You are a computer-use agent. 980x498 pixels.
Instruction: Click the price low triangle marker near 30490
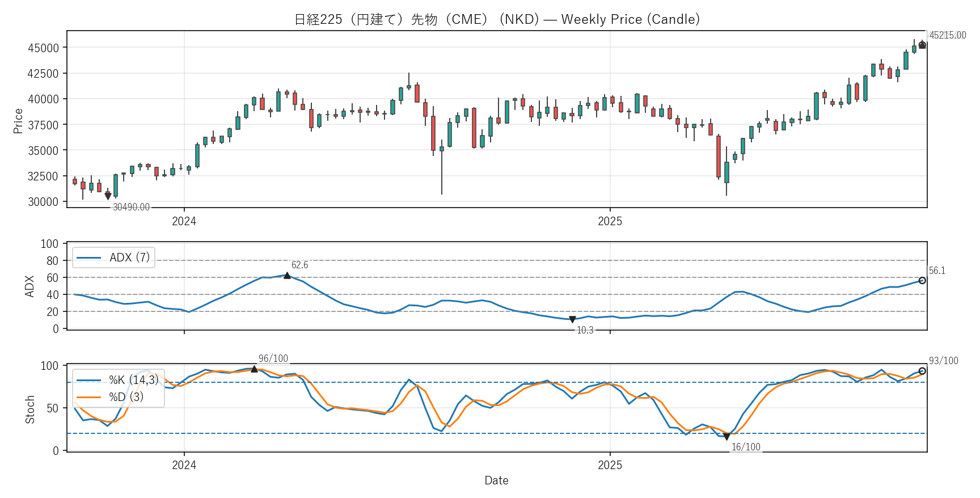coord(108,196)
